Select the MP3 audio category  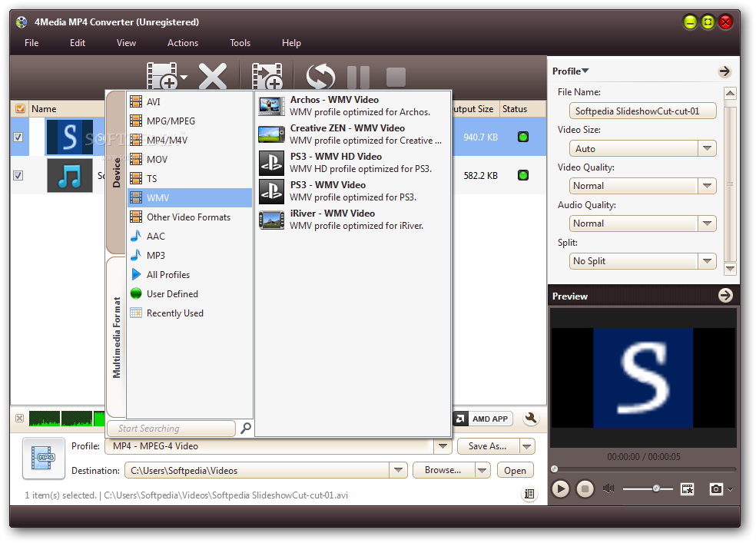[x=190, y=256]
